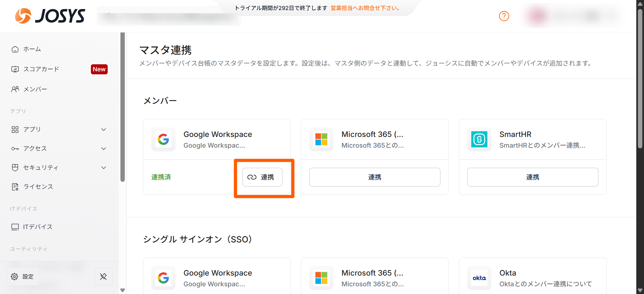Viewport: 644px width, 294px height.
Task: Go to ホーム in the sidebar
Action: pos(32,49)
